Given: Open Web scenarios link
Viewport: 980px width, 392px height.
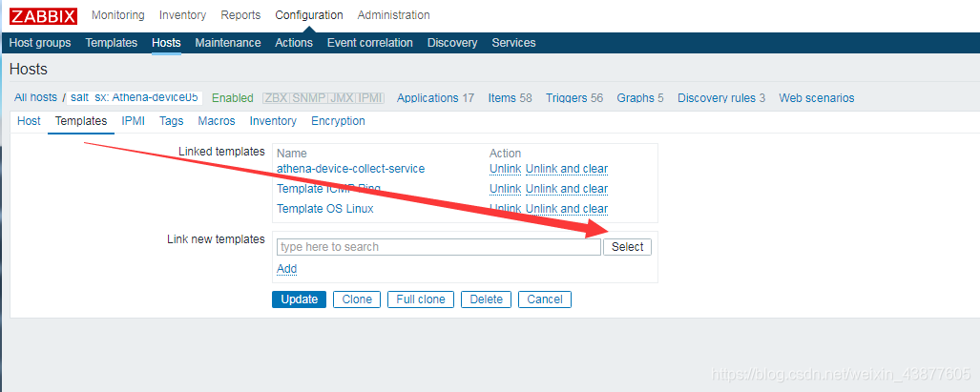Looking at the screenshot, I should click(816, 98).
